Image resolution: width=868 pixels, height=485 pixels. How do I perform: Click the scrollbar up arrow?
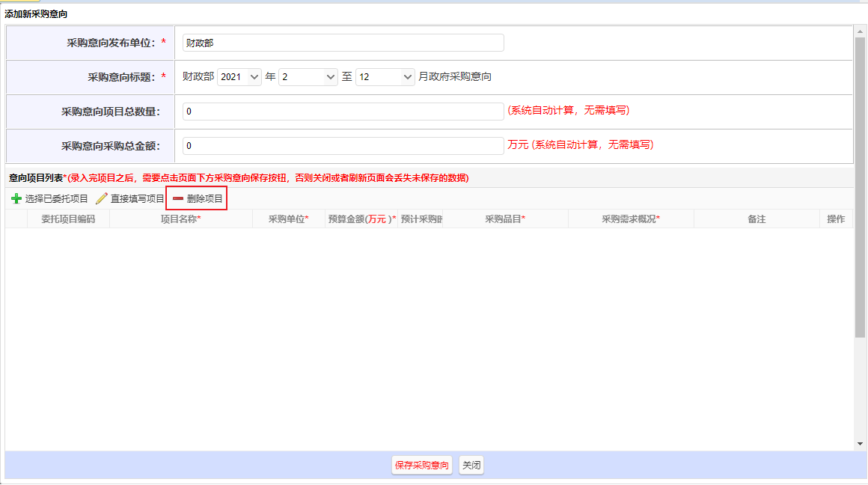click(860, 31)
